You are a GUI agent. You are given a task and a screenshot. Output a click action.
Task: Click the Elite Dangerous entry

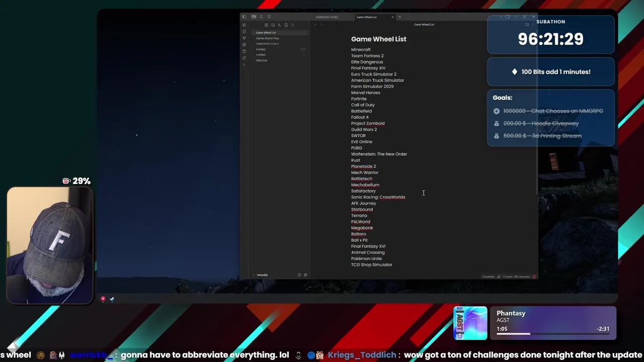[367, 62]
